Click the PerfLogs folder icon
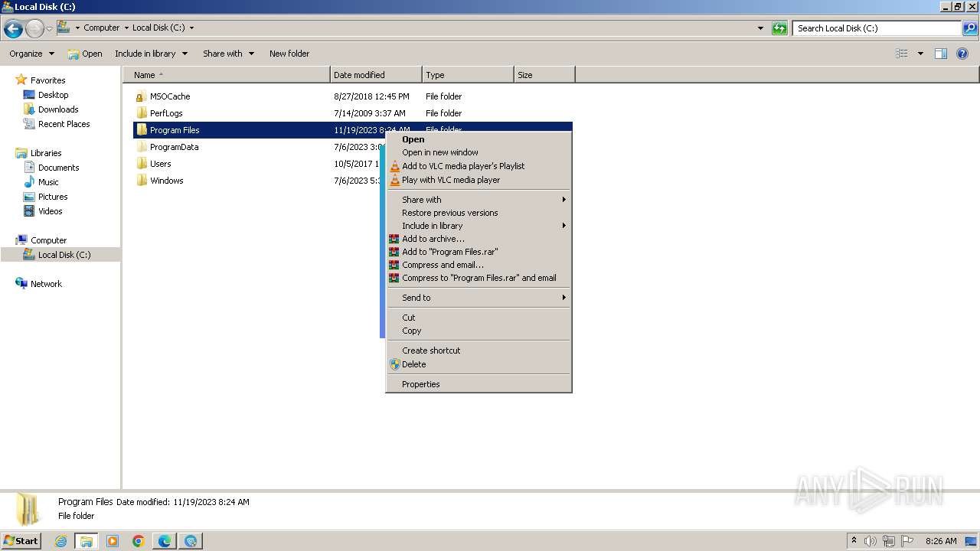Viewport: 980px width, 551px height. [141, 113]
